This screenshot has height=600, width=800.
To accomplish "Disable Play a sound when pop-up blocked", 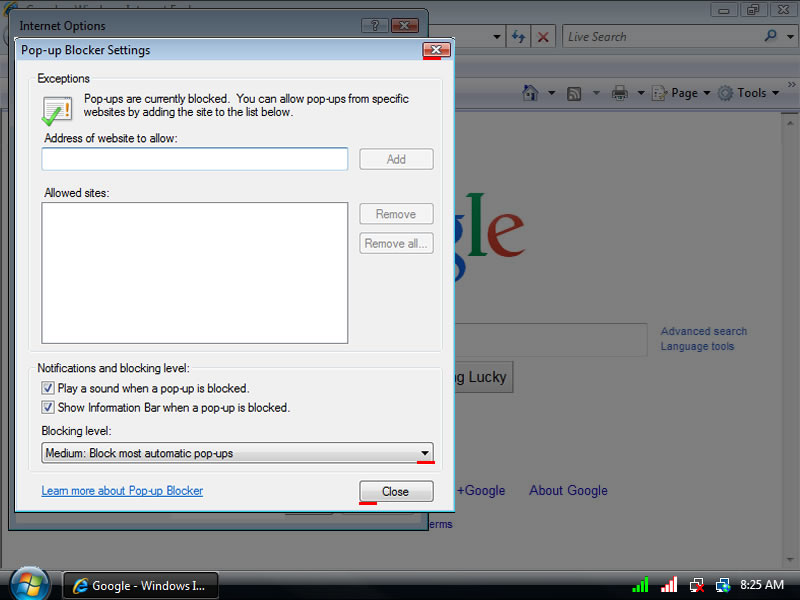I will (48, 388).
